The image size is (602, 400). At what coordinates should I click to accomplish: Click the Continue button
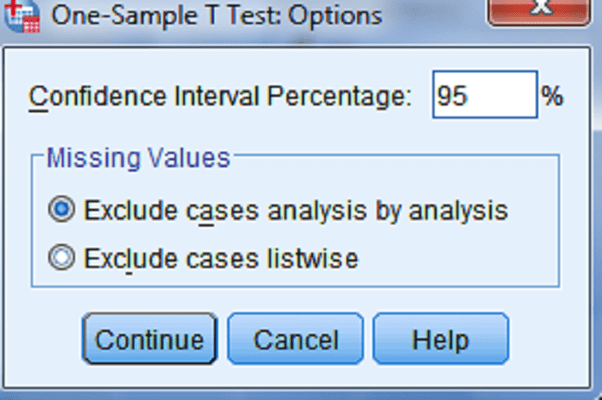pyautogui.click(x=150, y=339)
